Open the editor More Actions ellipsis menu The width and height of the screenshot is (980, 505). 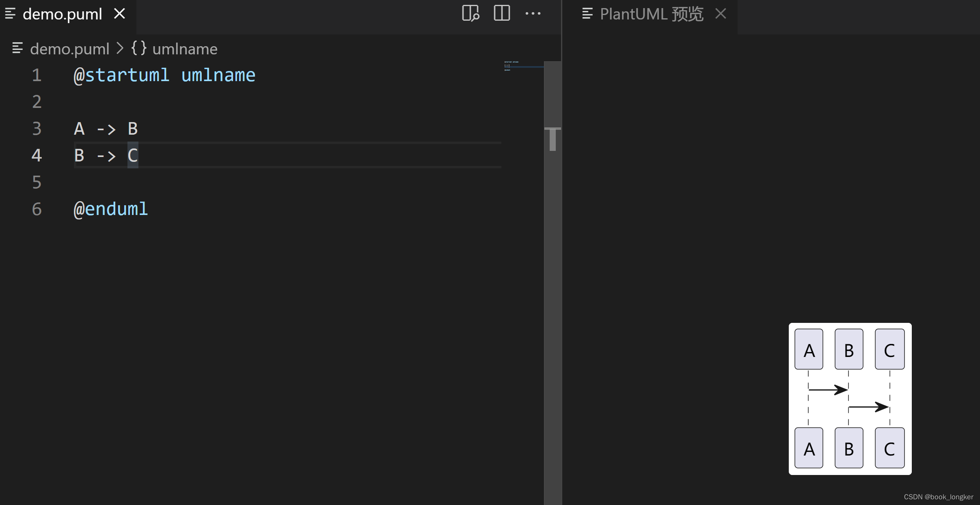click(533, 14)
